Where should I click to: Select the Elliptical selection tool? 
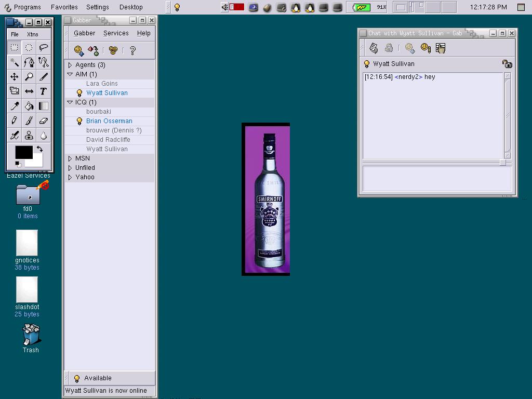tap(29, 47)
